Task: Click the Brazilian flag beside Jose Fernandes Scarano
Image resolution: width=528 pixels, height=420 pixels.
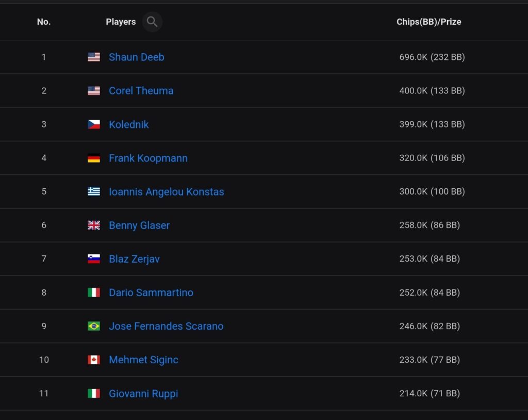Action: click(x=94, y=326)
